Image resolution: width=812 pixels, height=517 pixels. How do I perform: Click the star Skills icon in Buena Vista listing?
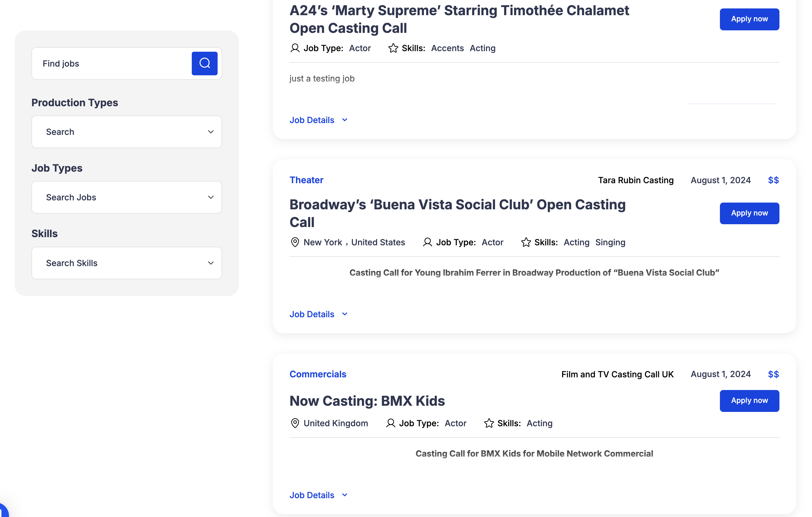pos(526,242)
